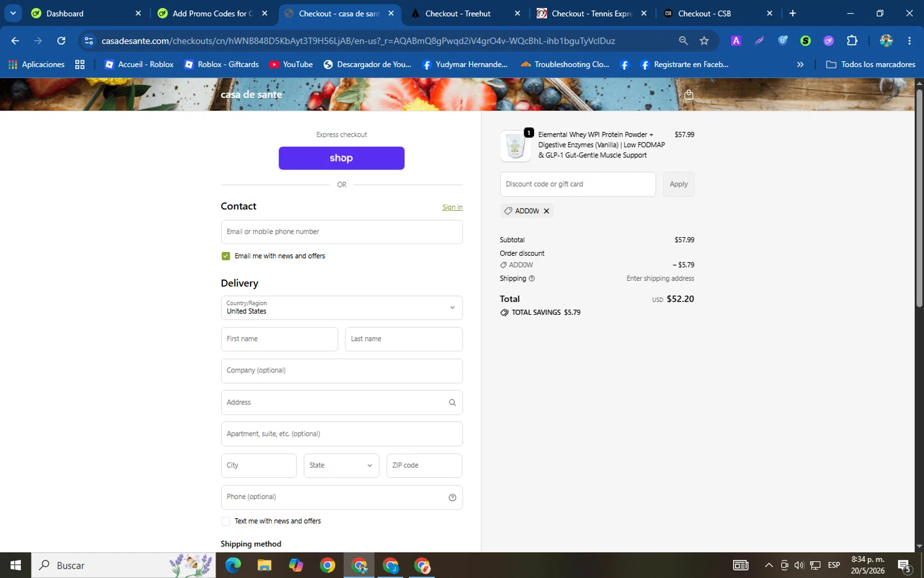Screen dimensions: 924x578
Task: Open the casa de sante store logo
Action: 251,94
